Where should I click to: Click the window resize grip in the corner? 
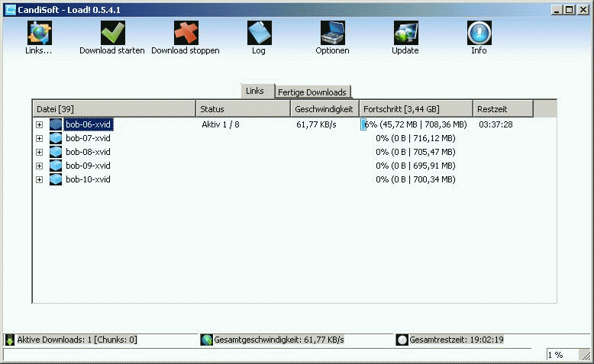(x=585, y=355)
